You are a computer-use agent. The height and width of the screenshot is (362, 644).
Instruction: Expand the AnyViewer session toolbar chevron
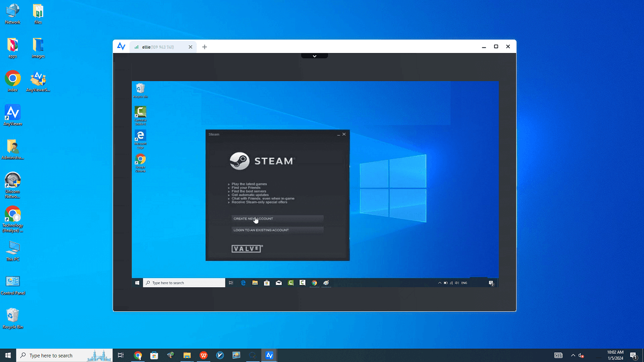coord(315,56)
